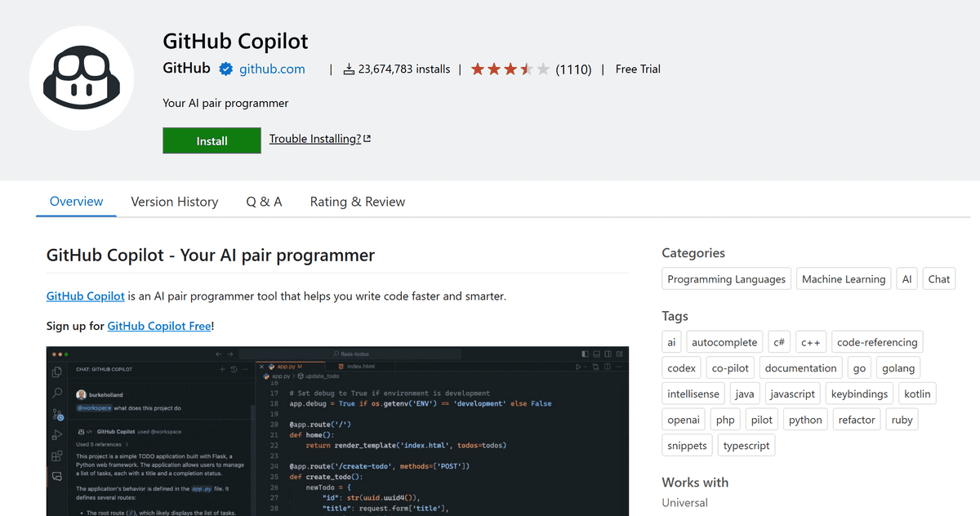Expand the update_todo breadcrumb
This screenshot has width=980, height=516.
318,376
